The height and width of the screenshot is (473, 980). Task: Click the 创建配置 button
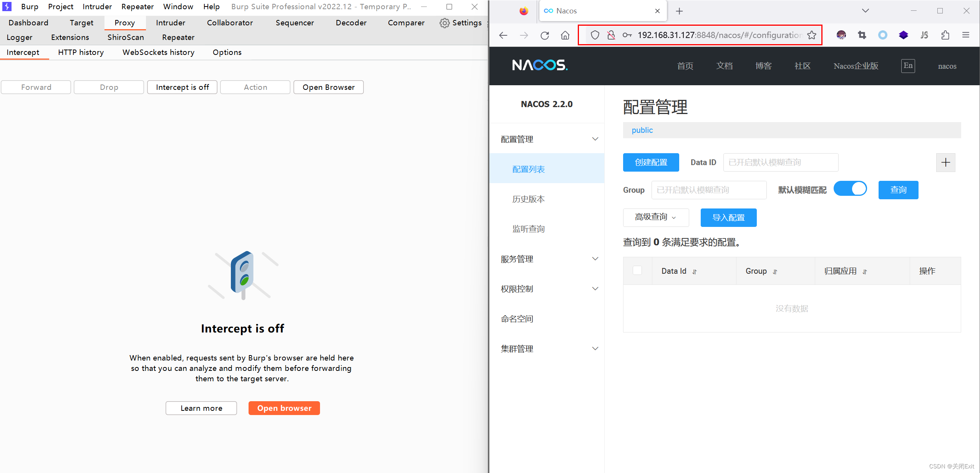(651, 162)
